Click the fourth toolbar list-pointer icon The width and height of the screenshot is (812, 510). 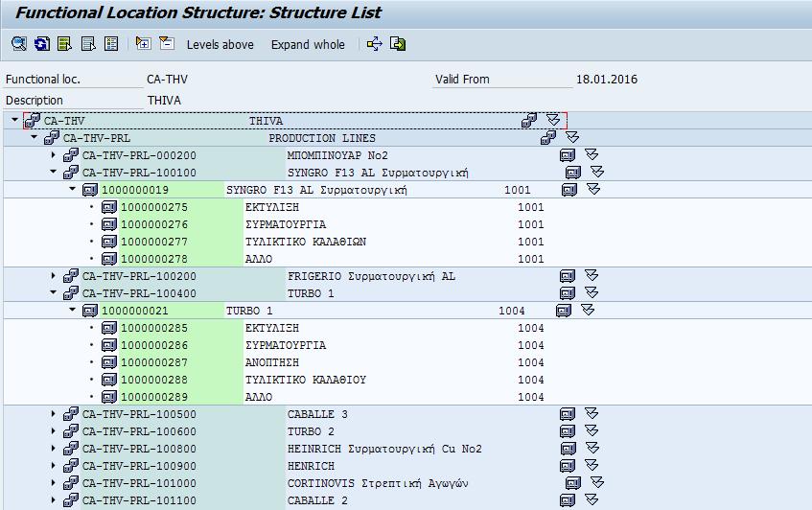88,44
